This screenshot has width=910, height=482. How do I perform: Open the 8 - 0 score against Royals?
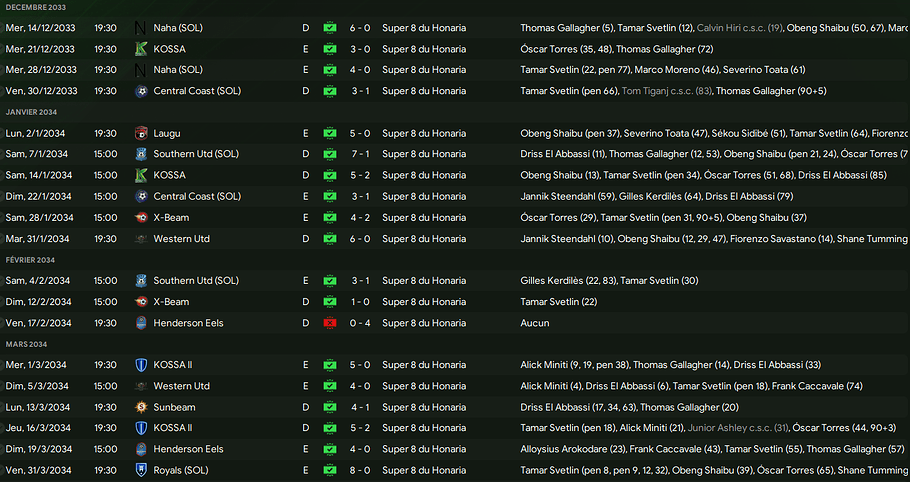pyautogui.click(x=360, y=470)
